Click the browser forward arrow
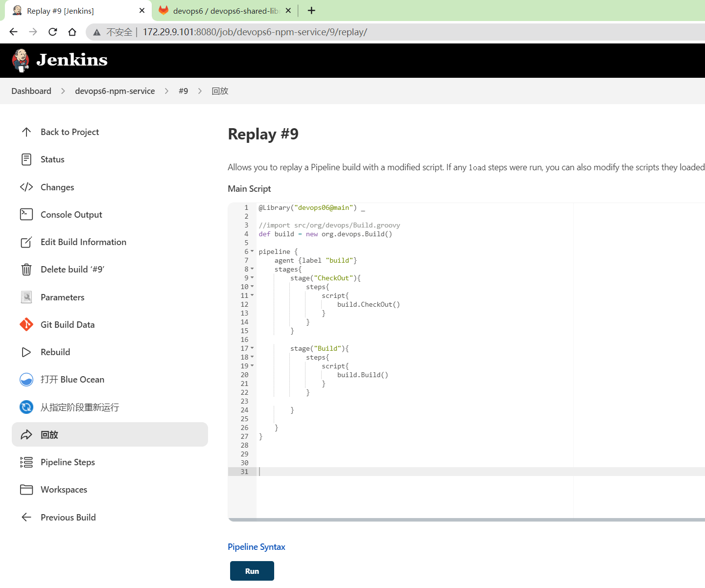Screen dimensions: 705x588 pos(33,32)
